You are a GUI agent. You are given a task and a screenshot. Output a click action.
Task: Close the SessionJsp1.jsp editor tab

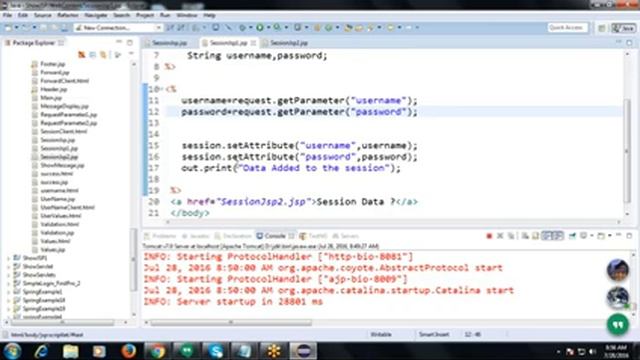click(x=253, y=43)
